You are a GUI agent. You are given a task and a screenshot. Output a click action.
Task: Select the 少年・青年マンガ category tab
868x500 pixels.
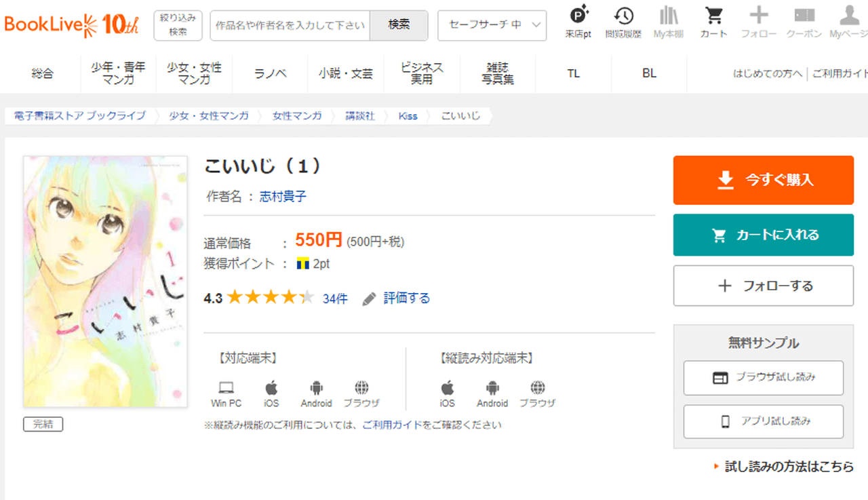pos(118,73)
